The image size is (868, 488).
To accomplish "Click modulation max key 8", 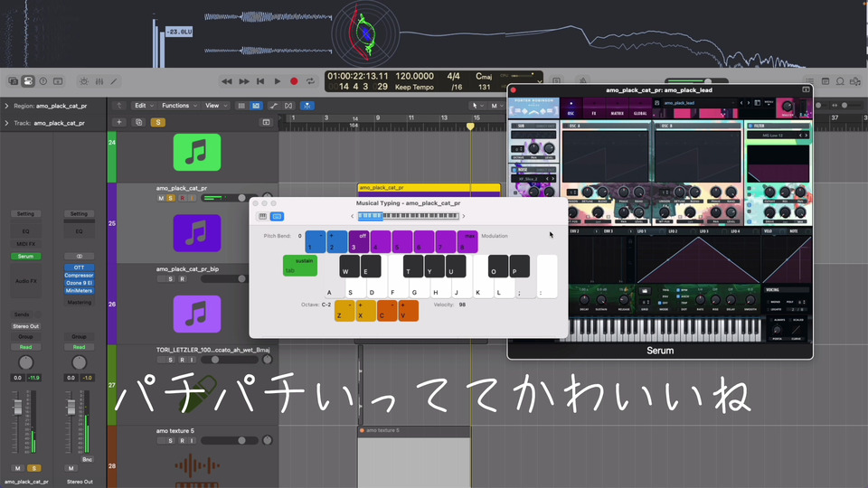I will point(467,242).
